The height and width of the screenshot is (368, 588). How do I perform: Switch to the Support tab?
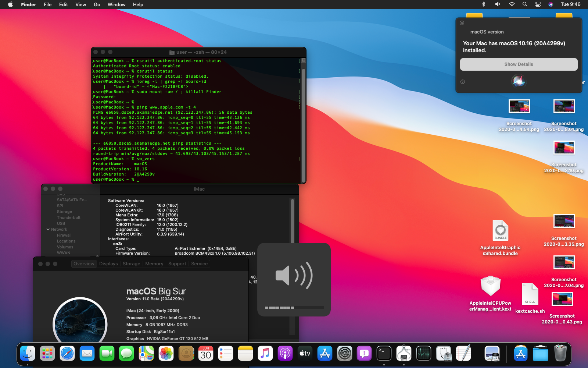coord(177,264)
